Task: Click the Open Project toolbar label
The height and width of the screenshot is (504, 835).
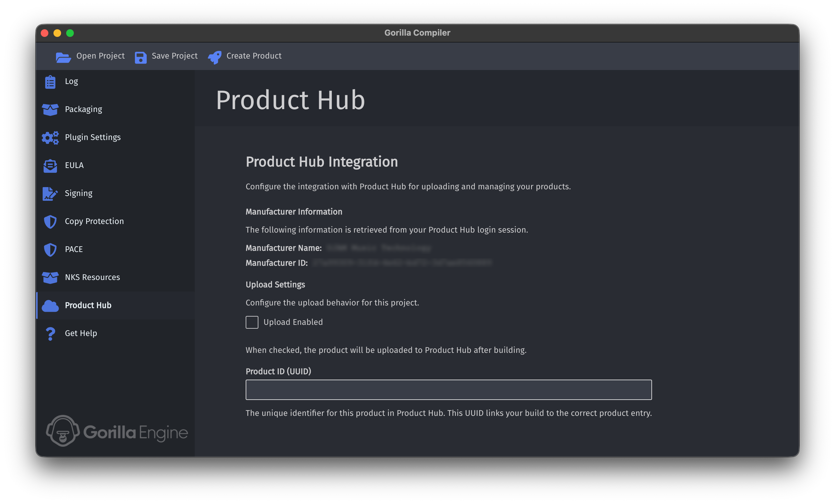Action: click(100, 56)
